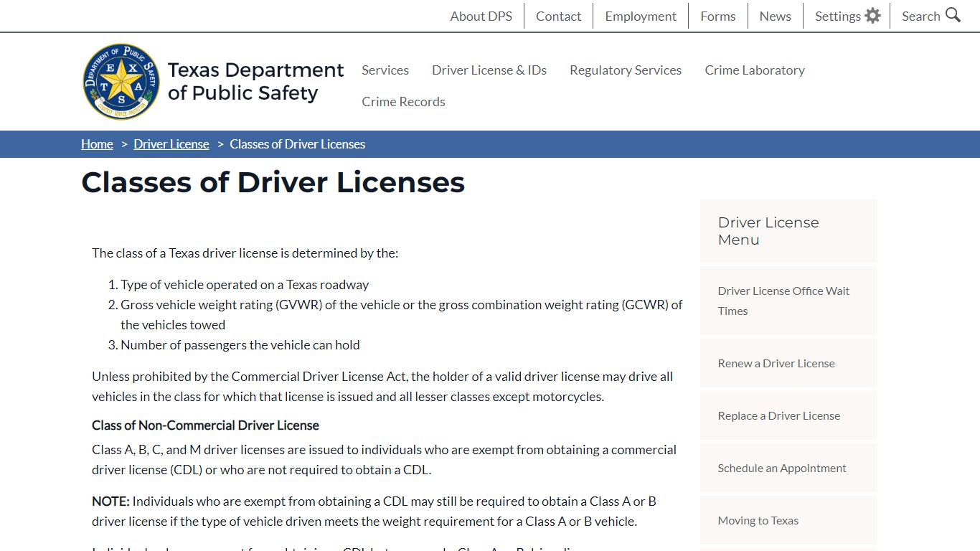980x551 pixels.
Task: Click the Search magnifying glass icon
Action: click(x=953, y=15)
